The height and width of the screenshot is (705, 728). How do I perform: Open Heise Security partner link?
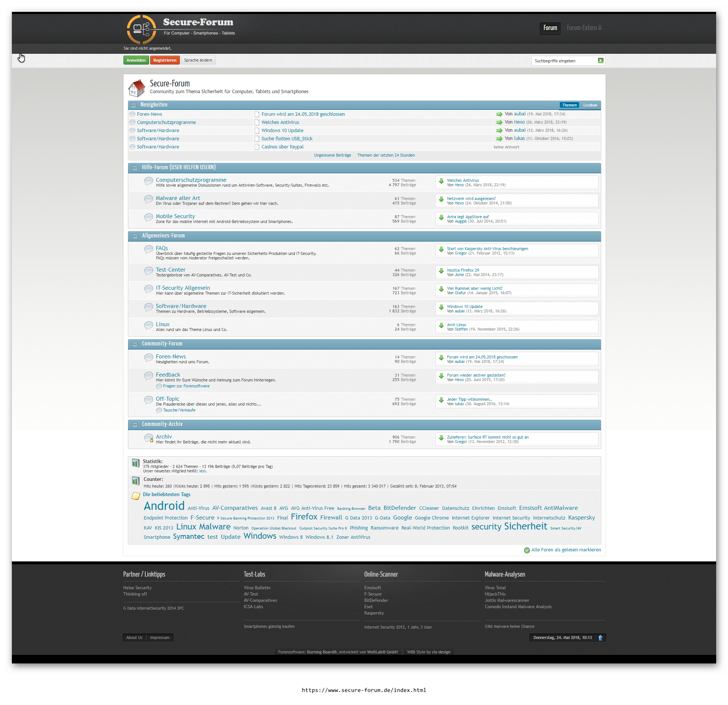(x=138, y=588)
